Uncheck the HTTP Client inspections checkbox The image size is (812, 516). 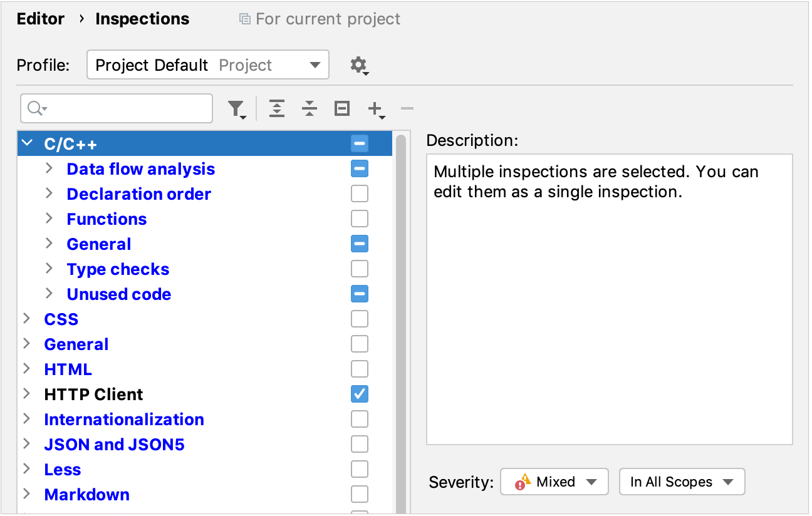coord(359,394)
